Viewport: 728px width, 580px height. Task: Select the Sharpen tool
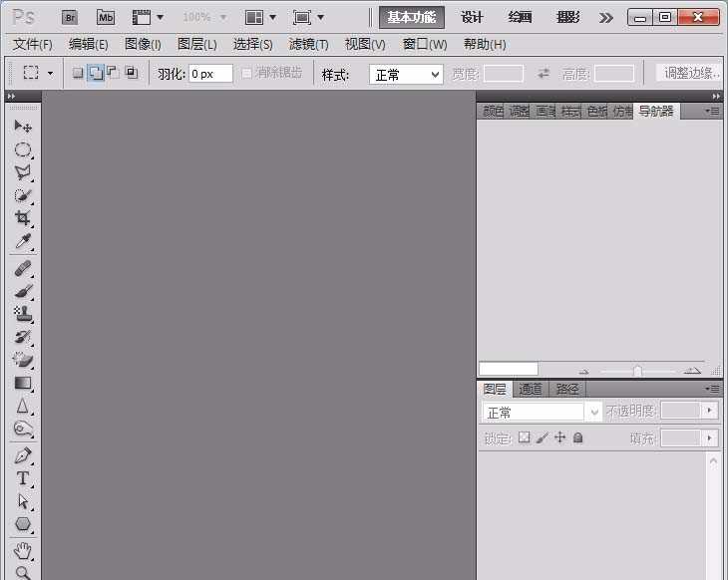[x=23, y=406]
